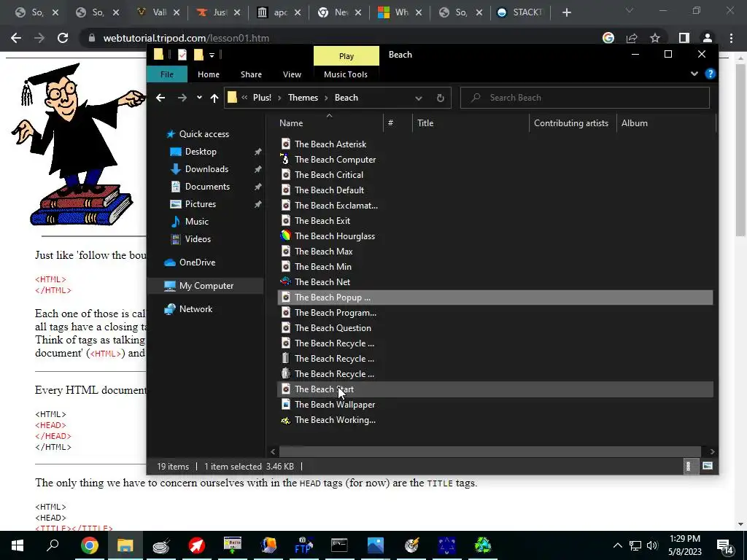The image size is (747, 560).
Task: Expand address bar history dropdown
Action: tap(418, 98)
